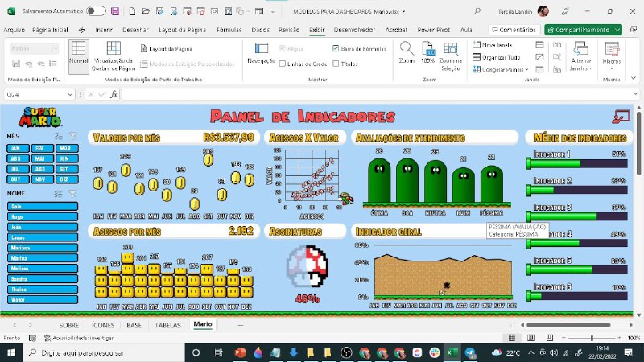Click the status bar zoom slider
The width and height of the screenshot is (644, 362).
click(592, 338)
